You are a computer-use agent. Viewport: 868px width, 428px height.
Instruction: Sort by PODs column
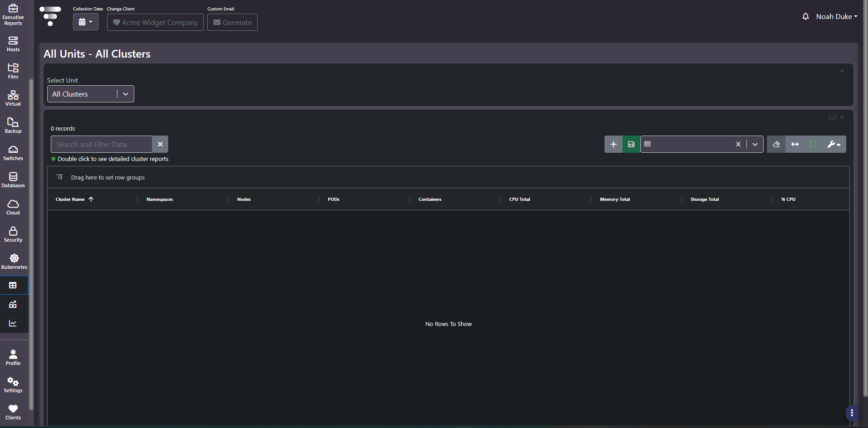point(334,199)
